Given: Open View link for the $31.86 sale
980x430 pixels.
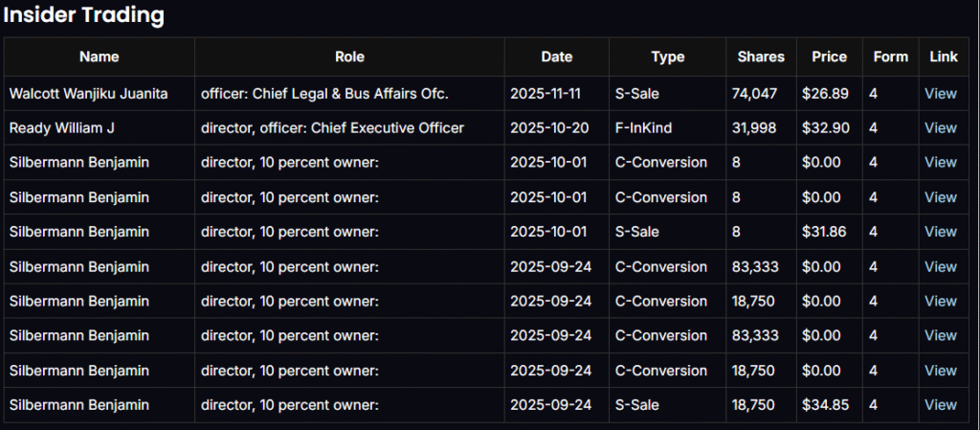Looking at the screenshot, I should pos(940,232).
